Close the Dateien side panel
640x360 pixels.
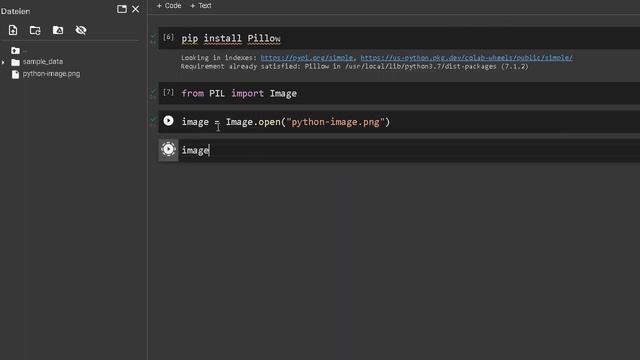pyautogui.click(x=136, y=9)
